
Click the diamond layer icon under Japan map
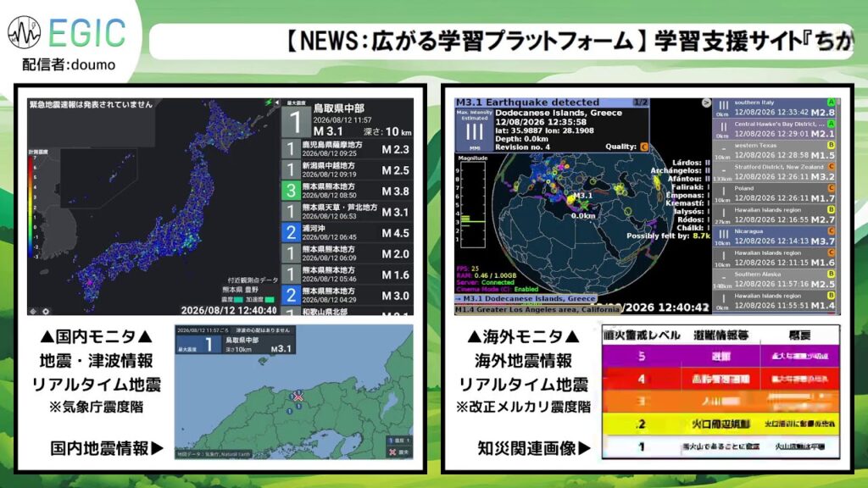click(x=34, y=311)
